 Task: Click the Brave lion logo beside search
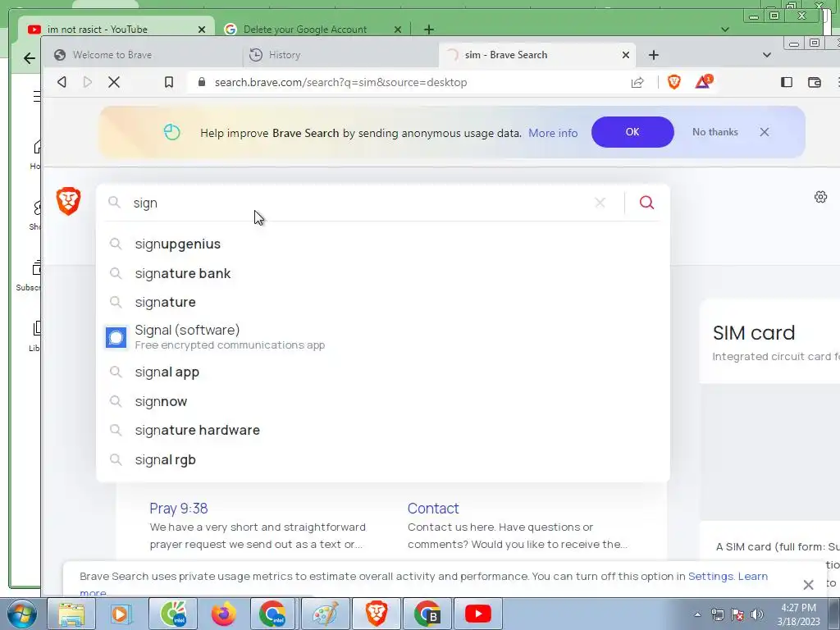coord(69,201)
